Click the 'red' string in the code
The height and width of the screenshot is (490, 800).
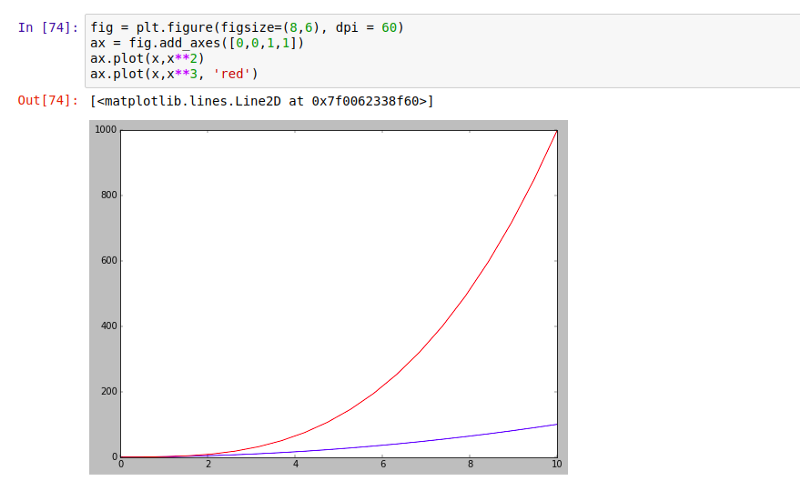(232, 74)
